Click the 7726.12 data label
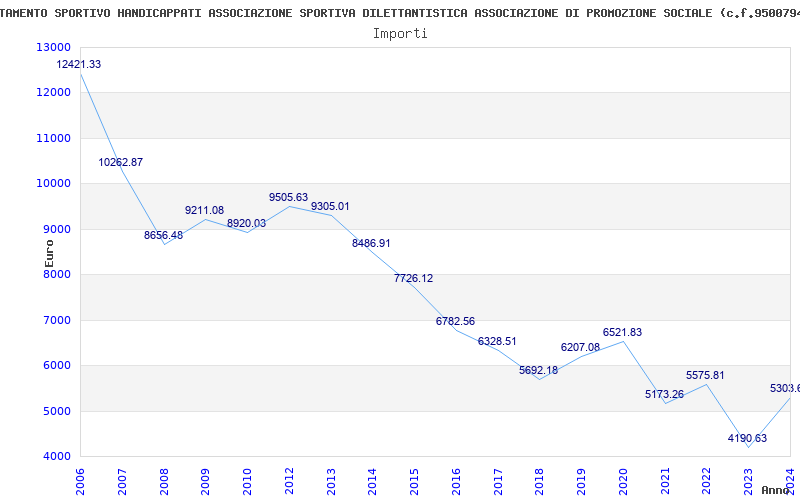Image resolution: width=800 pixels, height=500 pixels. tap(413, 278)
